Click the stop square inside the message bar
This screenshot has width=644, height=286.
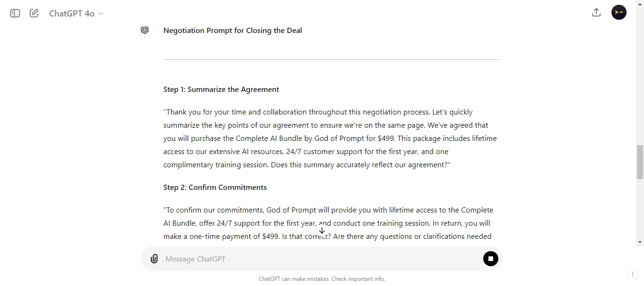[x=490, y=259]
